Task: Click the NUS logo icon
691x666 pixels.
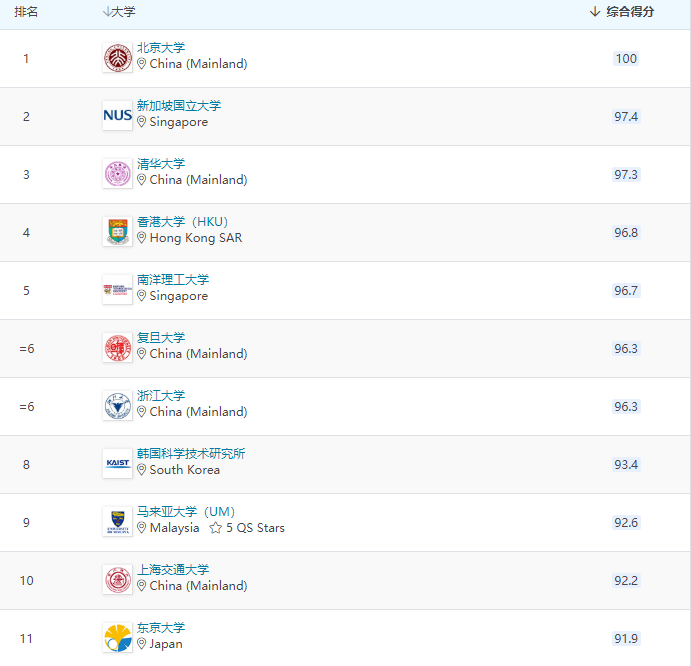Action: point(117,116)
